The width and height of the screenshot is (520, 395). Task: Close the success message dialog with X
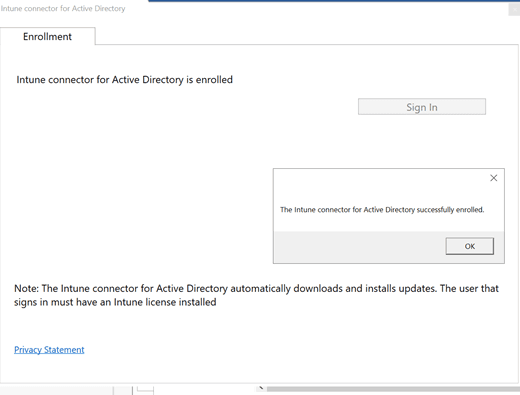coord(493,178)
